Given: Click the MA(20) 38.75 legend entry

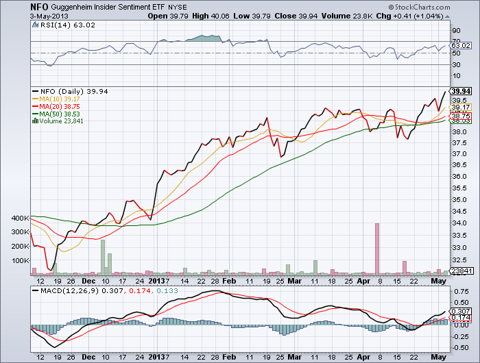Looking at the screenshot, I should click(56, 107).
